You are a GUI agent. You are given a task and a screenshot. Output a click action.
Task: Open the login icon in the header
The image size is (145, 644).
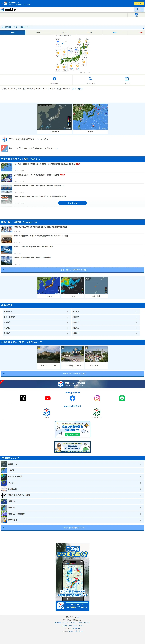pyautogui.click(x=136, y=9)
